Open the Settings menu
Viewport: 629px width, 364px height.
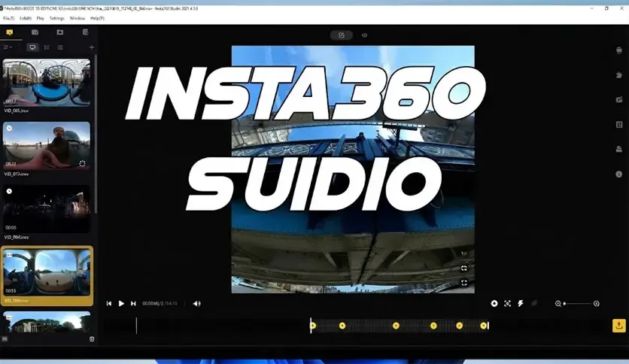[x=56, y=19]
